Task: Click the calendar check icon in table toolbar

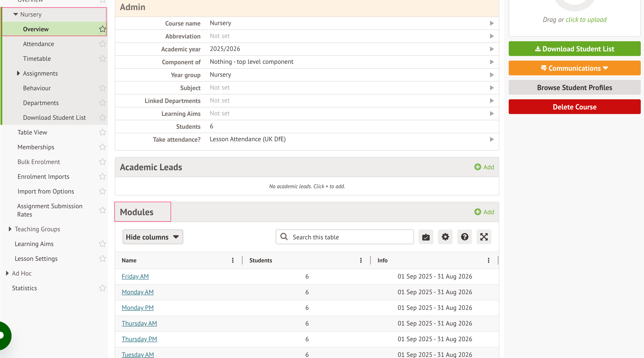Action: [426, 237]
